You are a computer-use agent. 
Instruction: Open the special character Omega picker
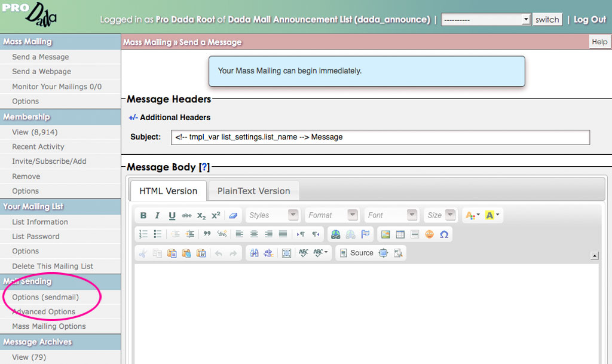point(444,234)
